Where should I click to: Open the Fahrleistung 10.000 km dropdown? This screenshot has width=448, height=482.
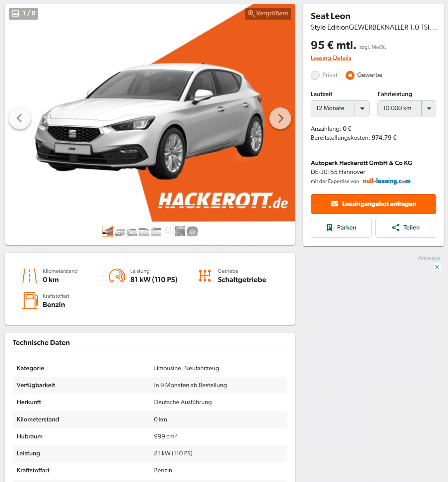point(407,108)
